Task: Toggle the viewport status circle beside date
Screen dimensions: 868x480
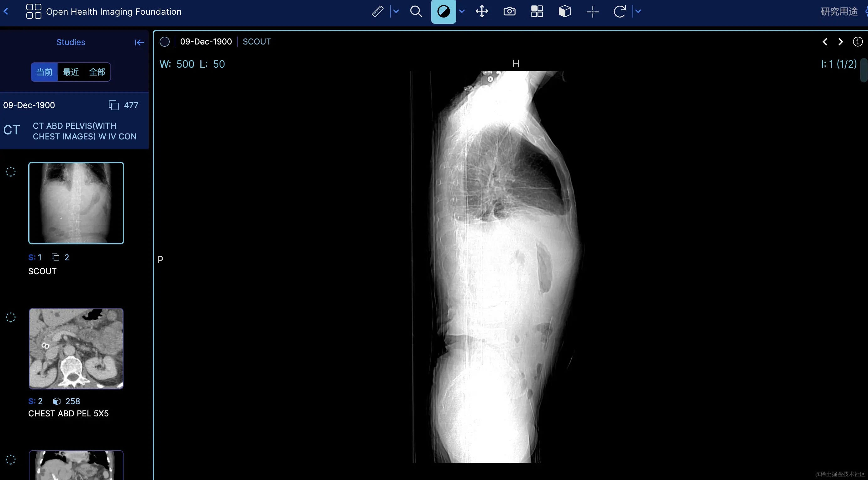Action: (x=164, y=42)
